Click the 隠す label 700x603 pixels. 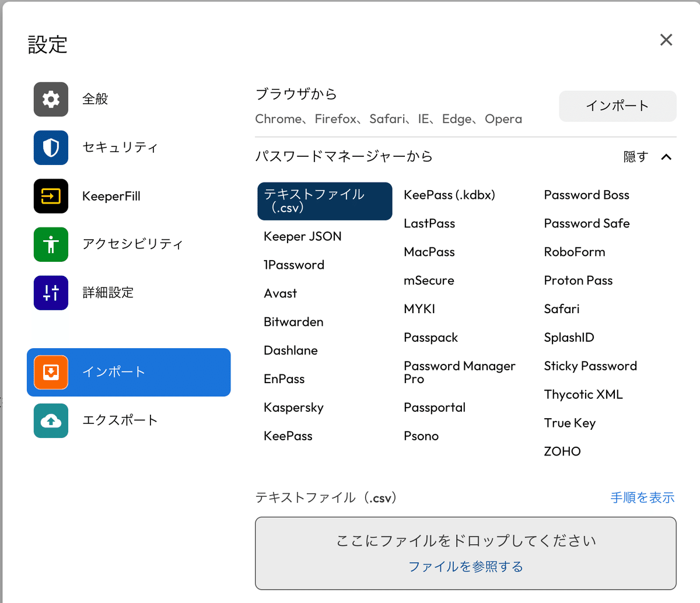coord(636,157)
